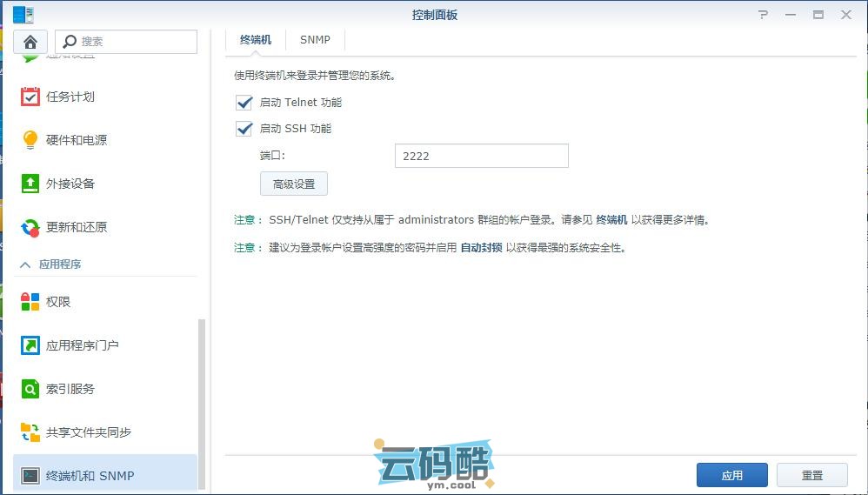Open 任务计划 calendar icon
Image resolution: width=868 pixels, height=495 pixels.
[x=30, y=97]
